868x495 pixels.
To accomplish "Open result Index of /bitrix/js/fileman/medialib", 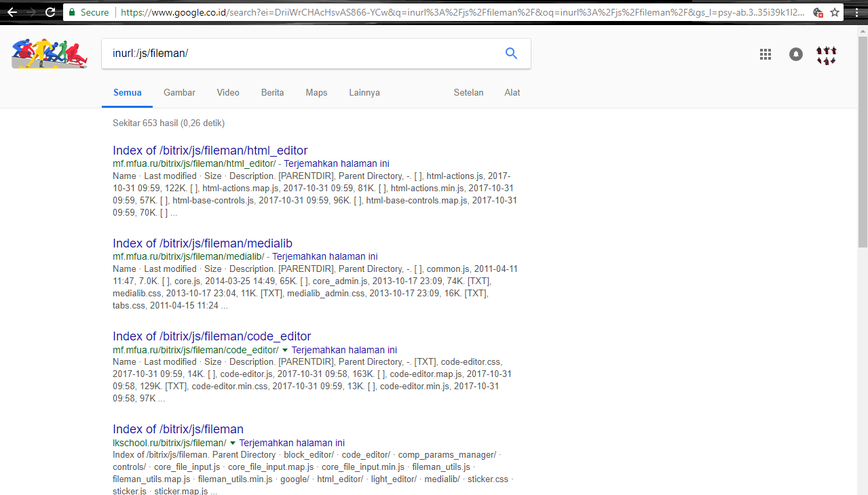I will [x=203, y=243].
